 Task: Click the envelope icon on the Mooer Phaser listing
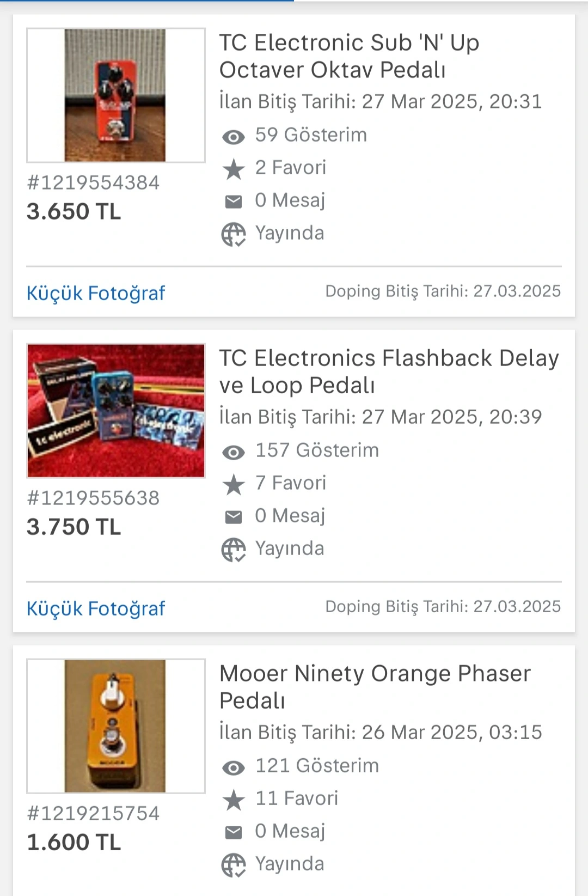[x=234, y=832]
